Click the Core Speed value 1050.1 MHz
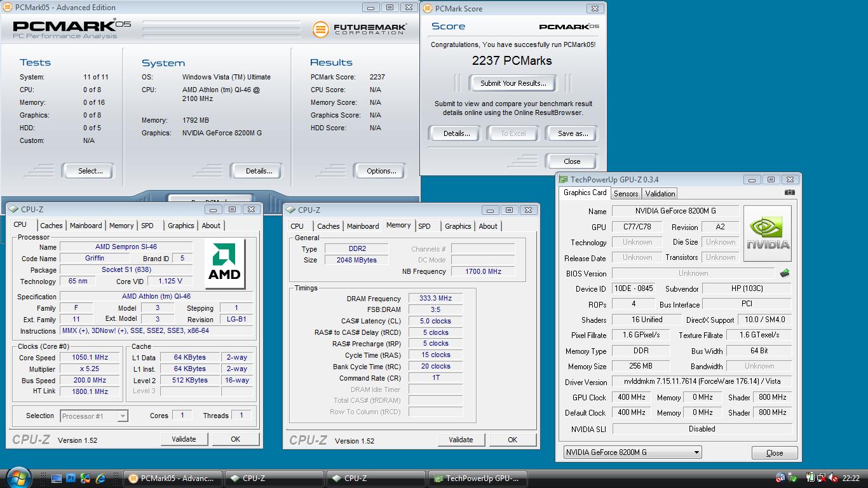Screen dimensions: 868x488 pos(90,358)
